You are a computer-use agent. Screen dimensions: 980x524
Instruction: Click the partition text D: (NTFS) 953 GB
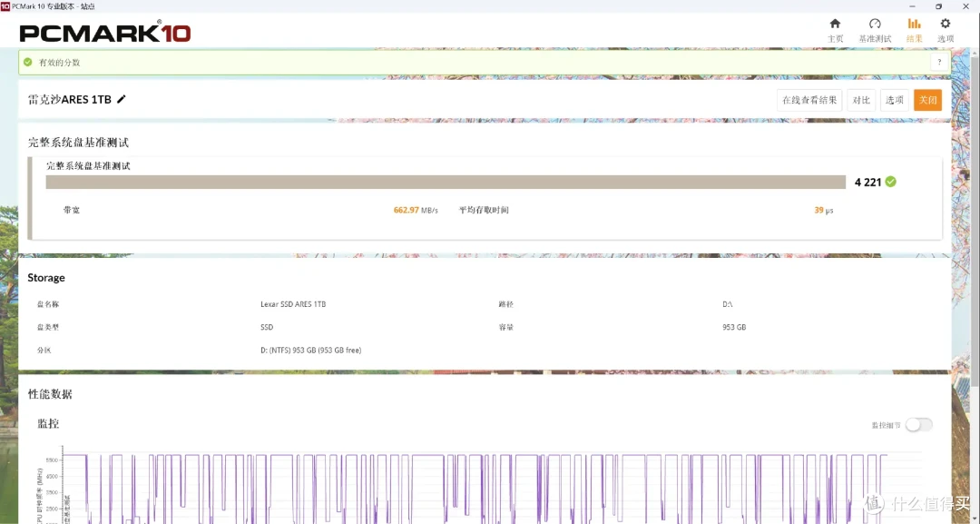tap(310, 351)
